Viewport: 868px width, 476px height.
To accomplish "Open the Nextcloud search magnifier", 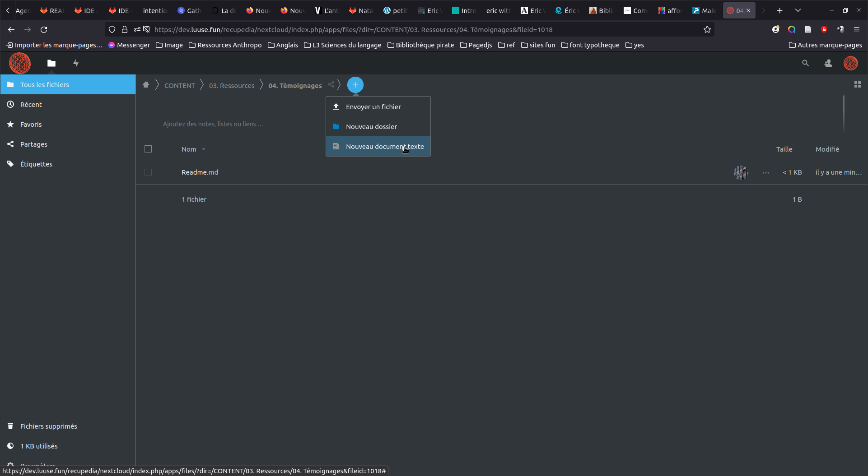I will click(805, 63).
